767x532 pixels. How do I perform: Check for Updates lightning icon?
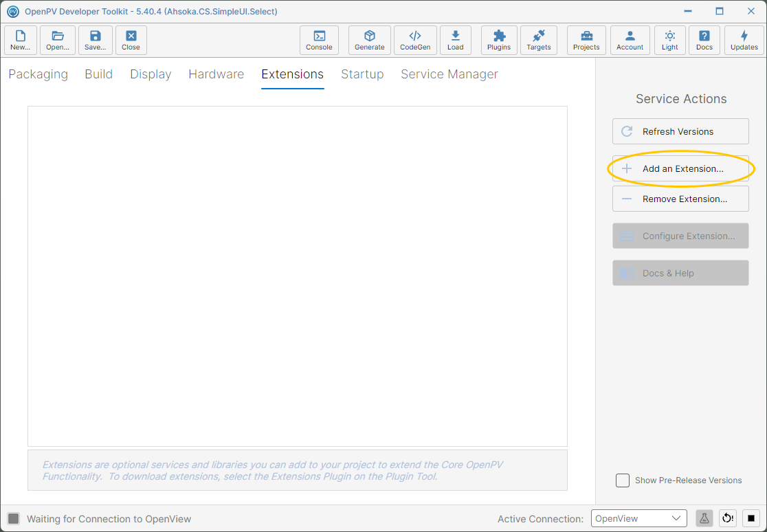coord(744,40)
